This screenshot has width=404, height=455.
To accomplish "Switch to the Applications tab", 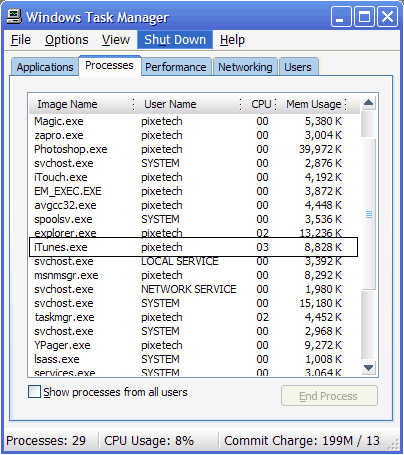I will [x=45, y=67].
